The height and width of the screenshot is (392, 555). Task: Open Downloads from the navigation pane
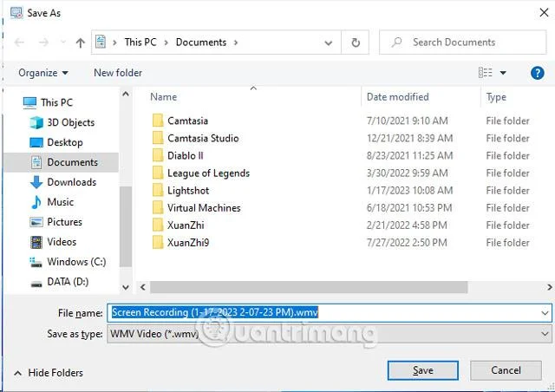[63, 182]
